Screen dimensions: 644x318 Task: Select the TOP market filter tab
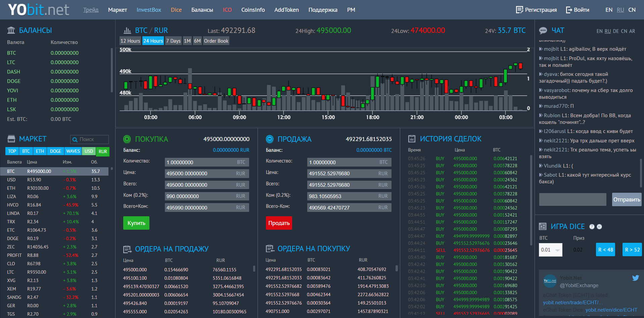(12, 151)
